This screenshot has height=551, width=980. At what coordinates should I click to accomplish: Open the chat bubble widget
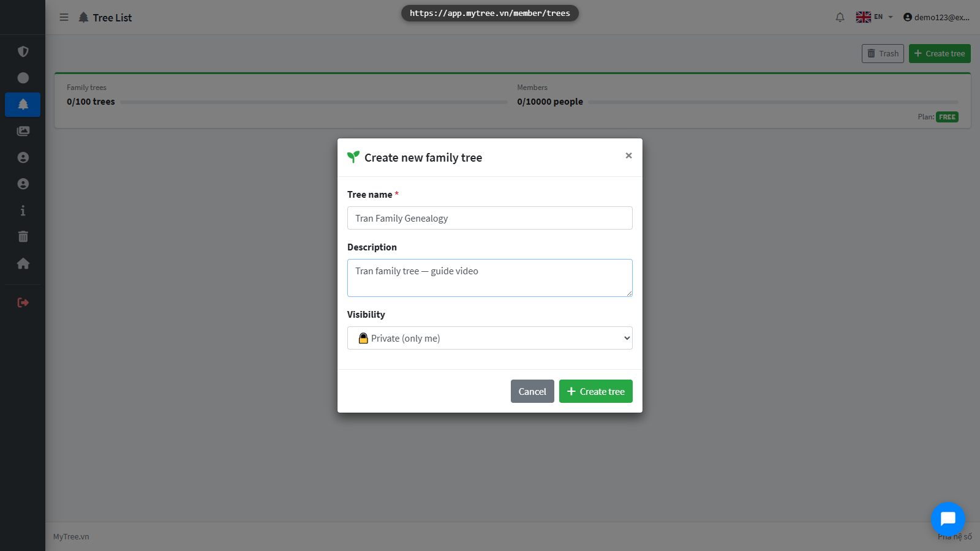(948, 519)
